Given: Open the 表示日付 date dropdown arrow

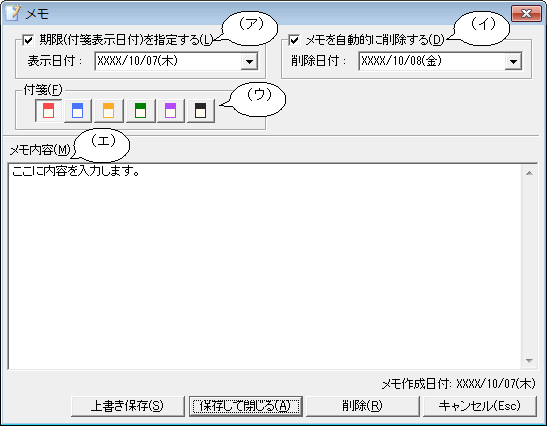Looking at the screenshot, I should (249, 61).
